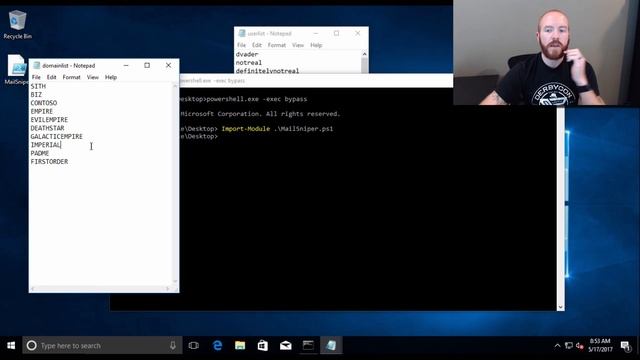The height and width of the screenshot is (360, 640).
Task: Click the CONTOSO line in domainlist
Action: coord(44,103)
